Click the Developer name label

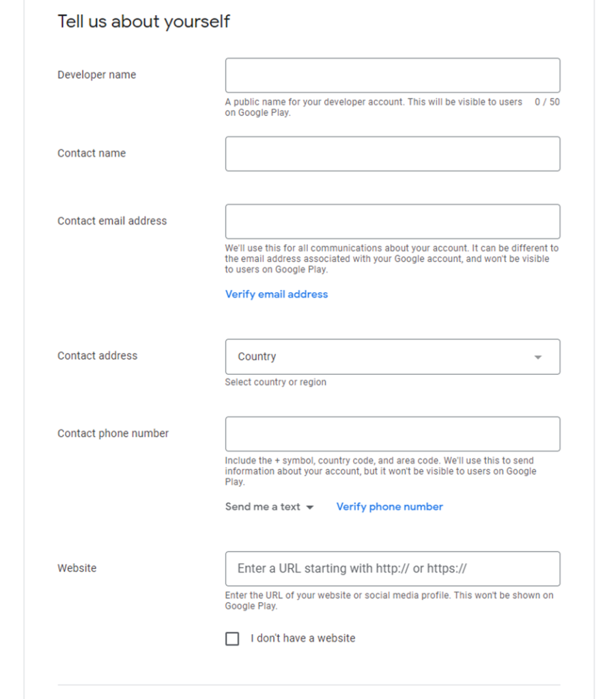click(96, 75)
